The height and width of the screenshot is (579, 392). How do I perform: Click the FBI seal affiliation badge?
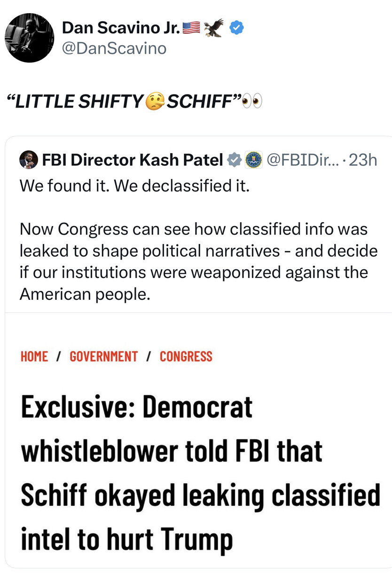[x=254, y=161]
